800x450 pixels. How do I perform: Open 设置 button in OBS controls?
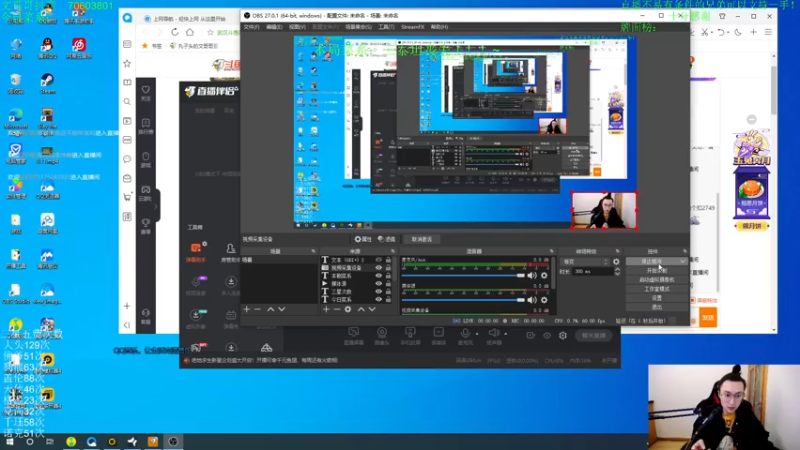coord(657,298)
